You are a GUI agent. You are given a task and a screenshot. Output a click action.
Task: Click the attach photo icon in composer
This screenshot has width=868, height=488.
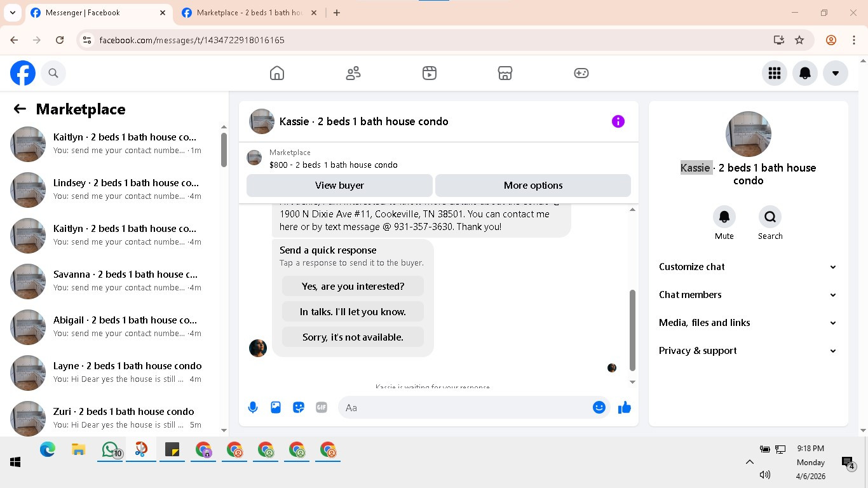(276, 407)
